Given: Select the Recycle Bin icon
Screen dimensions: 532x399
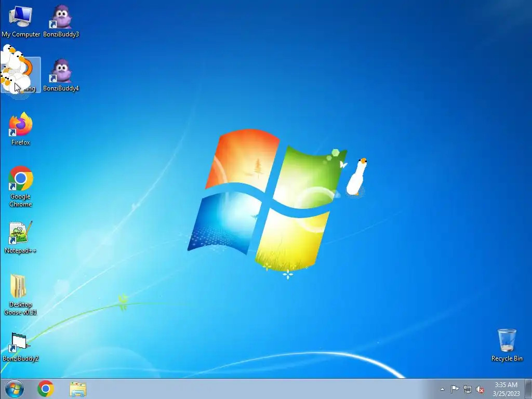Looking at the screenshot, I should [507, 345].
